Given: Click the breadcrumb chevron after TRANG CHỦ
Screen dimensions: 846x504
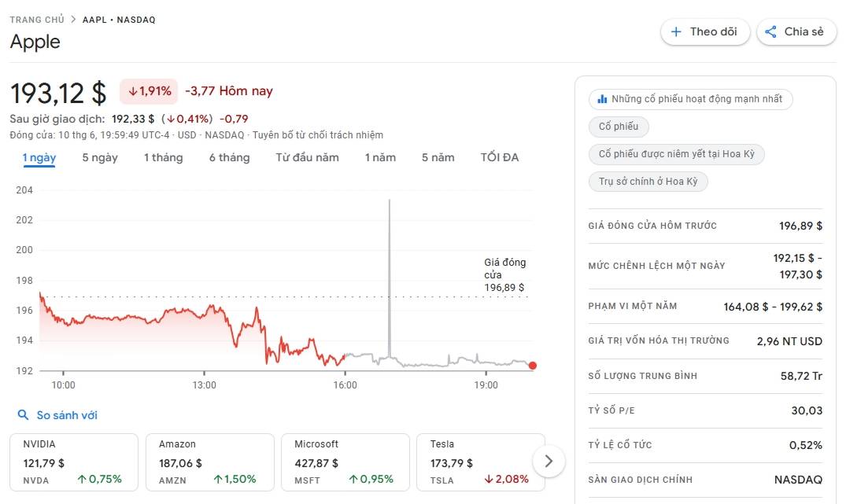Looking at the screenshot, I should (x=73, y=20).
